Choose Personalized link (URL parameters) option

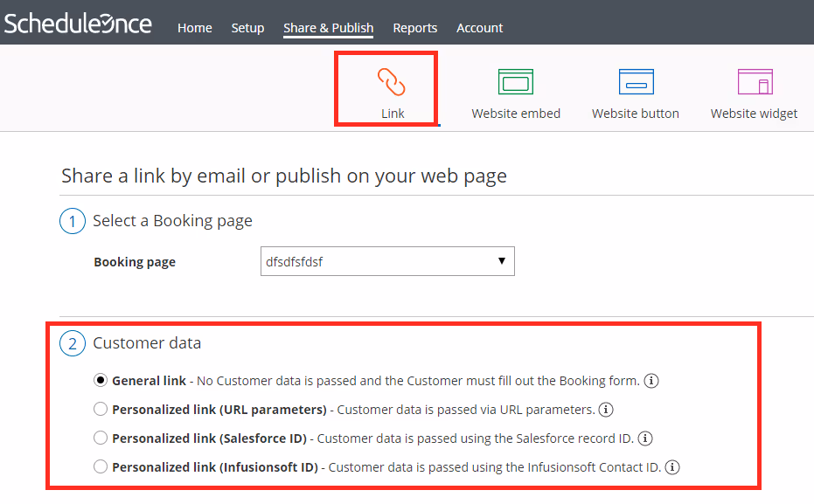tap(101, 409)
